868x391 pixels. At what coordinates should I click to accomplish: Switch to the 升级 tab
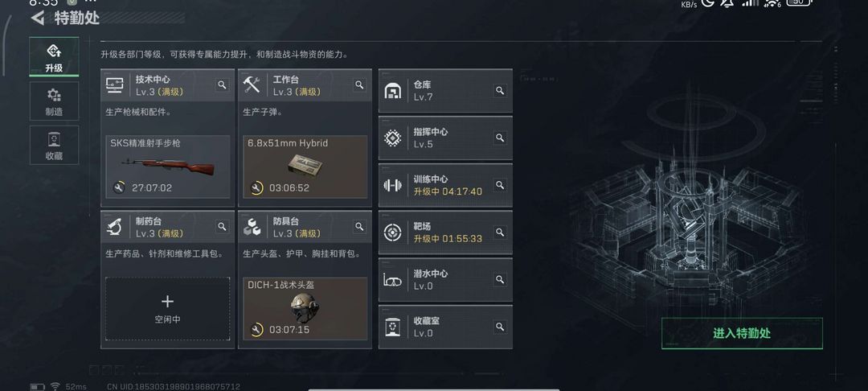(x=55, y=57)
